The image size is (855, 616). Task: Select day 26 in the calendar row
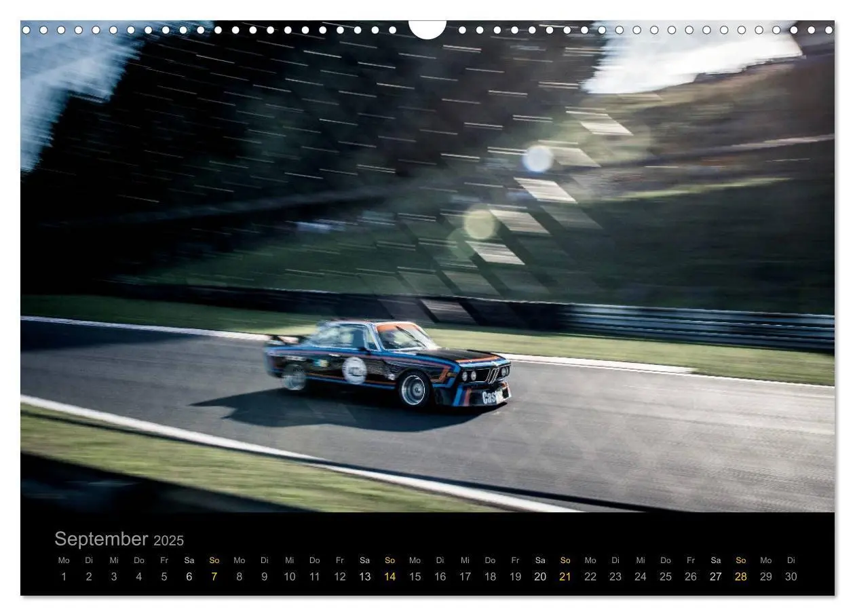tap(691, 577)
